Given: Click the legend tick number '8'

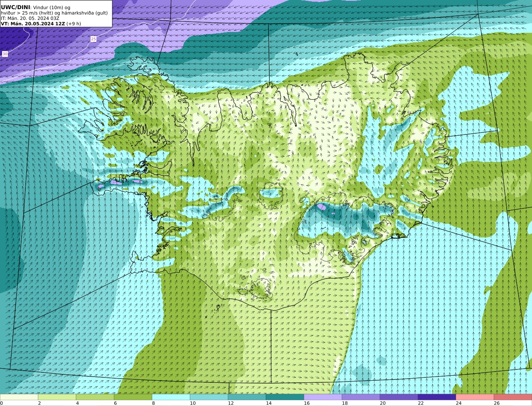Looking at the screenshot, I should 153,403.
